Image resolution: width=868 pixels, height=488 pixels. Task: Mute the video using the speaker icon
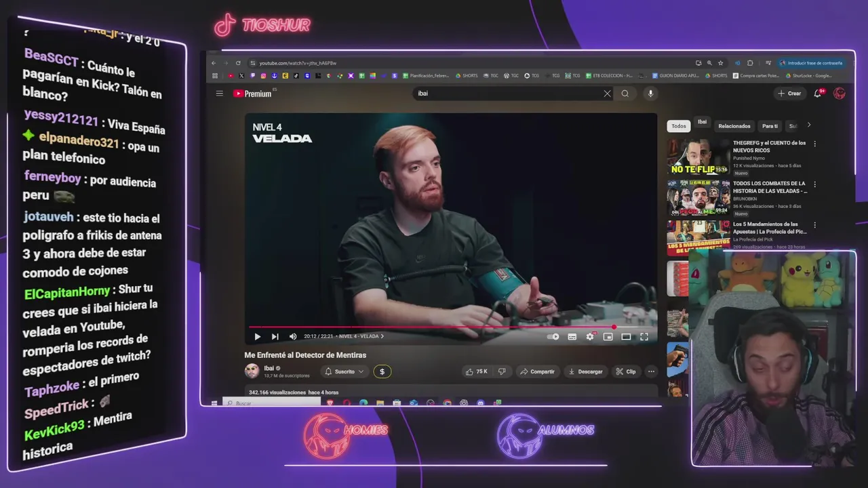click(293, 336)
